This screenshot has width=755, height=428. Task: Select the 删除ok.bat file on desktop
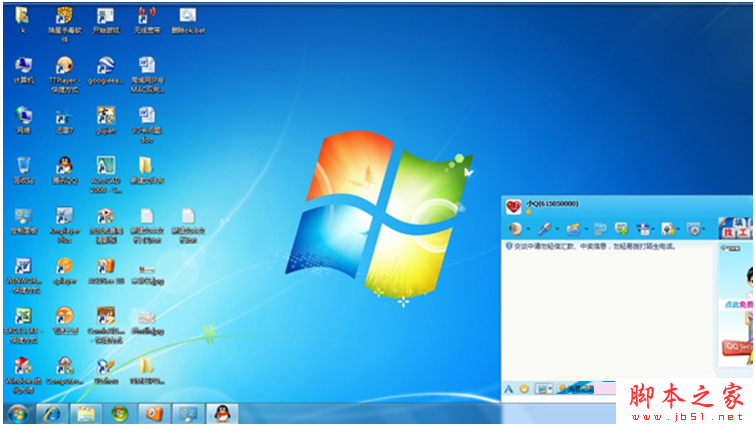pyautogui.click(x=188, y=20)
